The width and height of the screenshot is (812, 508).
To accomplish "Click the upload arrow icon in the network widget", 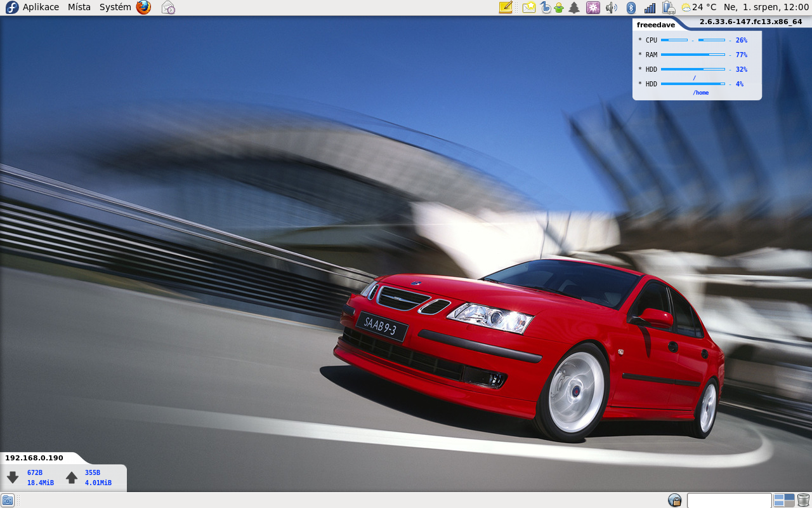I will 72,478.
